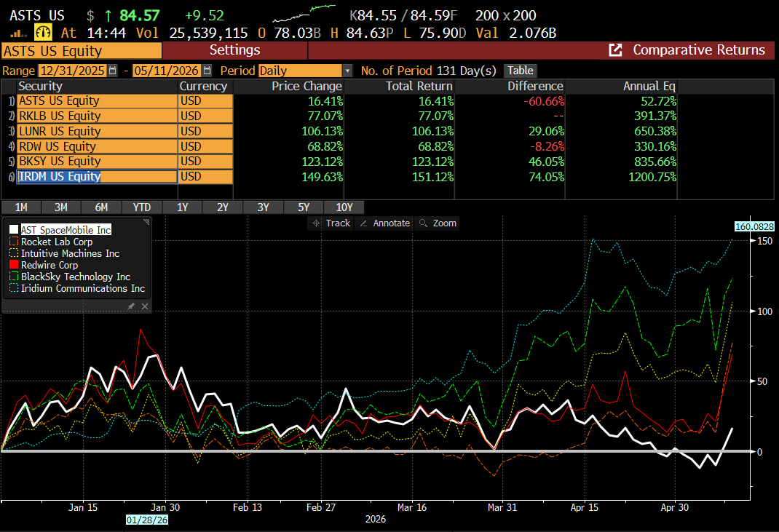Select the Track crosshair tool

(x=331, y=223)
